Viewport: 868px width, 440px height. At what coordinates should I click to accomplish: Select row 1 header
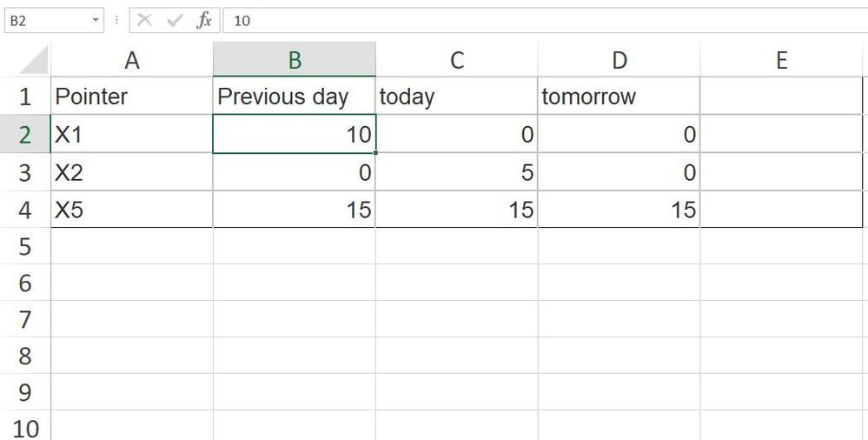pyautogui.click(x=24, y=97)
